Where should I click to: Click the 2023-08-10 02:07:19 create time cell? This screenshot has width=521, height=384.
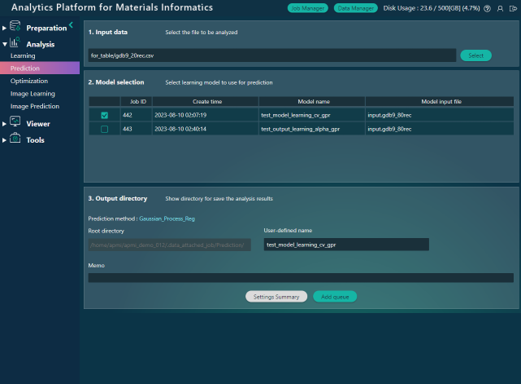click(205, 115)
